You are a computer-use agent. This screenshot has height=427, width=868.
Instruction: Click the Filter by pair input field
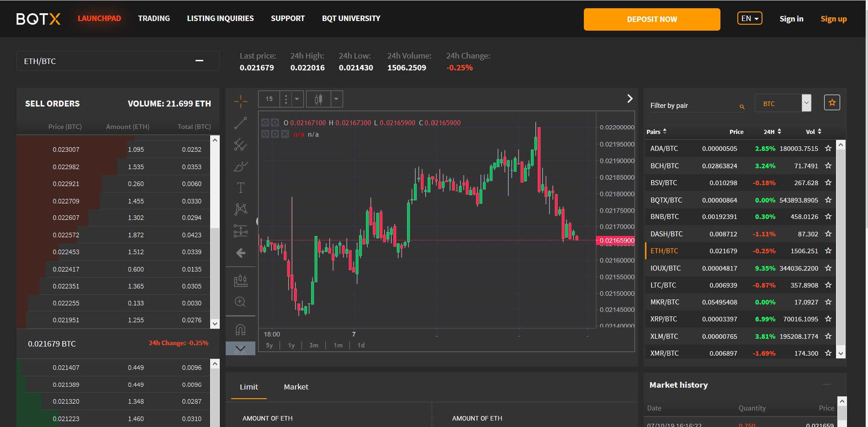click(x=698, y=106)
